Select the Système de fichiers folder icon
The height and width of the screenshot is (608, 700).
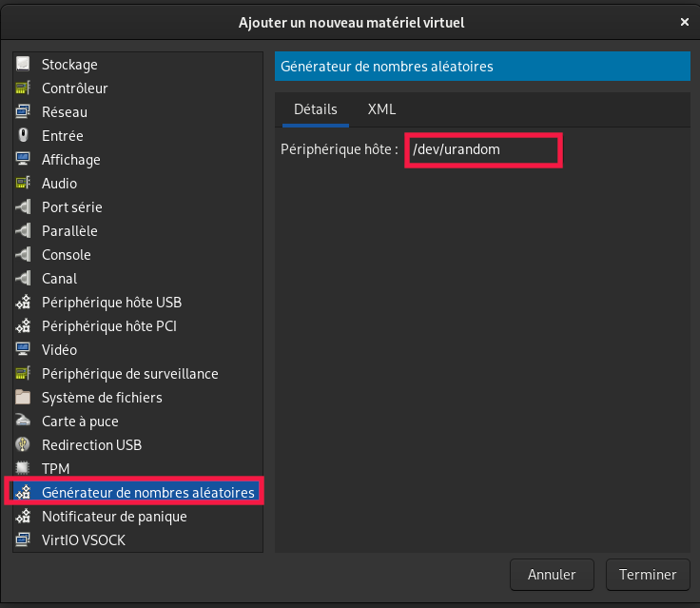[x=24, y=398]
